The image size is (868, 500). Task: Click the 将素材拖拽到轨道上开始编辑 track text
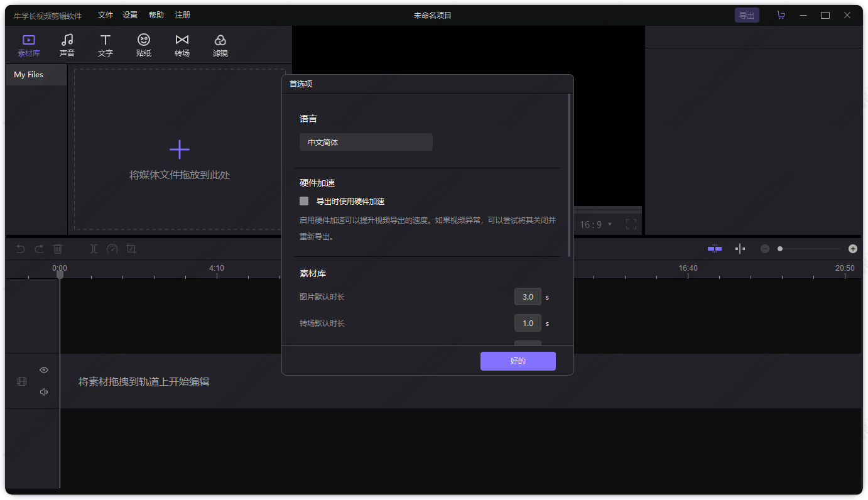[x=144, y=381]
